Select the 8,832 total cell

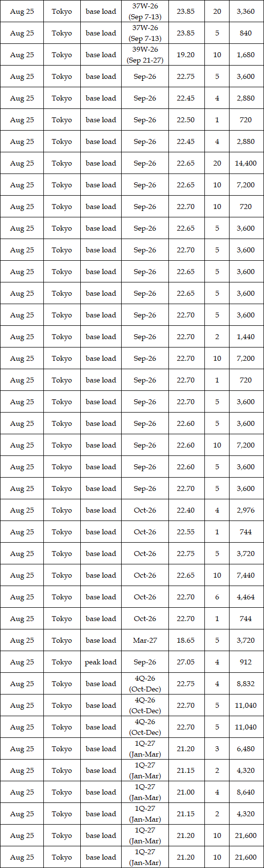[246, 684]
